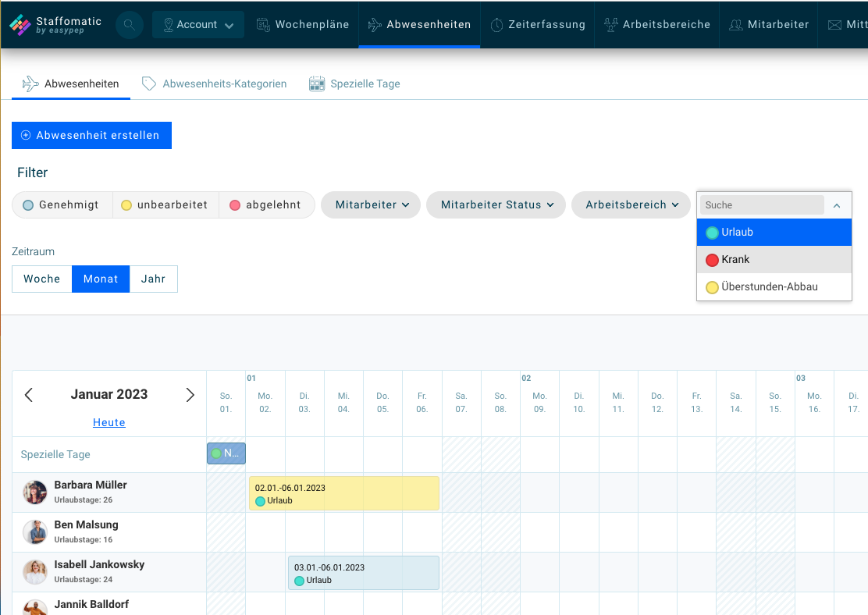Jump to today via the Heute link
This screenshot has width=868, height=615.
pos(108,422)
